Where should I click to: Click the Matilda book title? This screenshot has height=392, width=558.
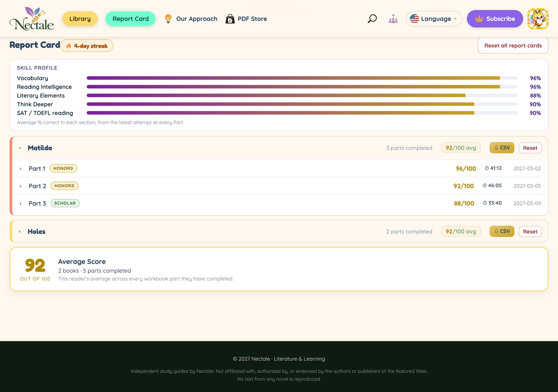point(40,148)
